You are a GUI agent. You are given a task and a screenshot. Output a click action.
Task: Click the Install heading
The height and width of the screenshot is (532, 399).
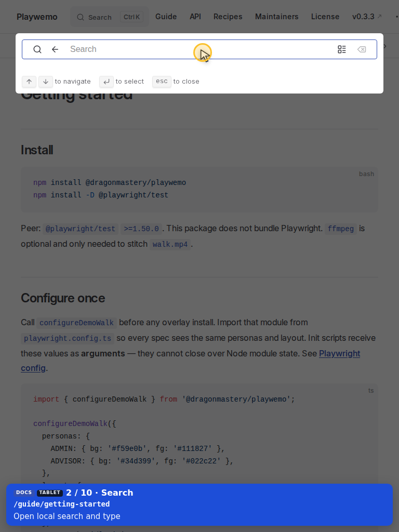pos(37,150)
